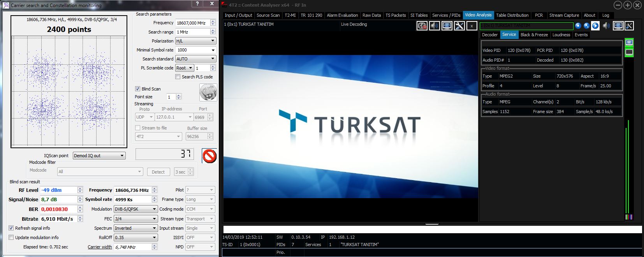Click the small x button above the video
Viewport: 644px width, 257px height.
472,26
